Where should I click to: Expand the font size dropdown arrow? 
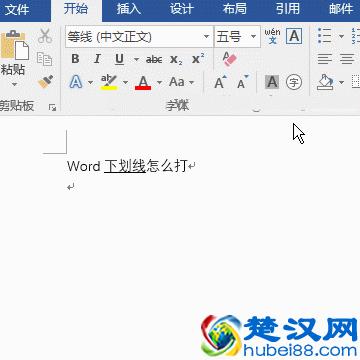[254, 37]
